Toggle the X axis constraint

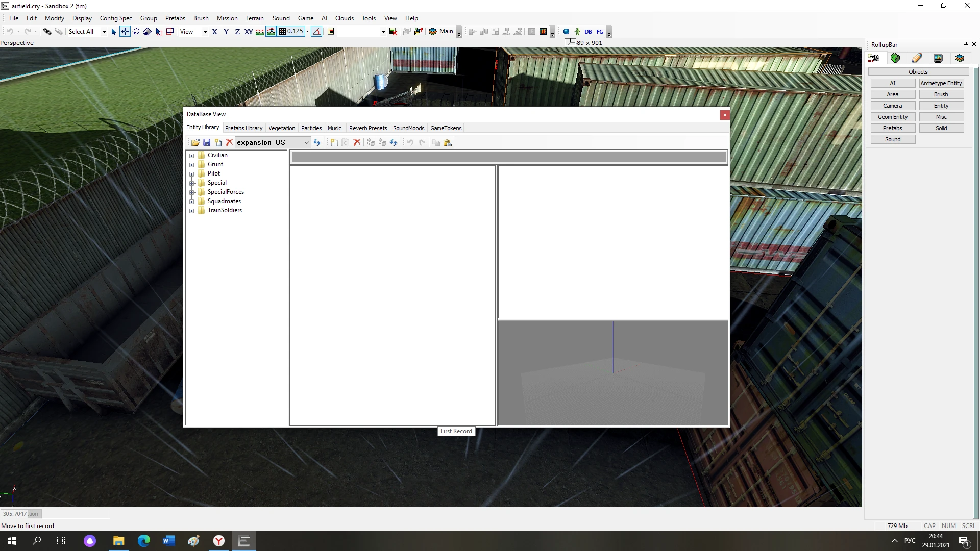click(x=214, y=32)
